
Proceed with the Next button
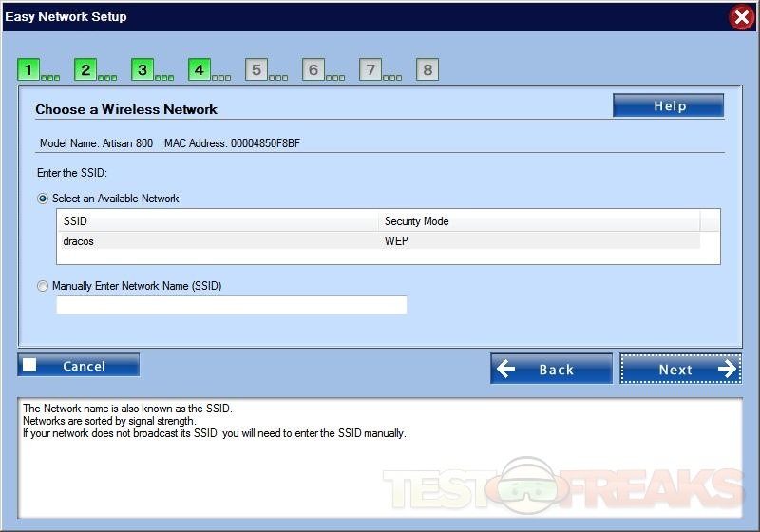click(x=680, y=369)
